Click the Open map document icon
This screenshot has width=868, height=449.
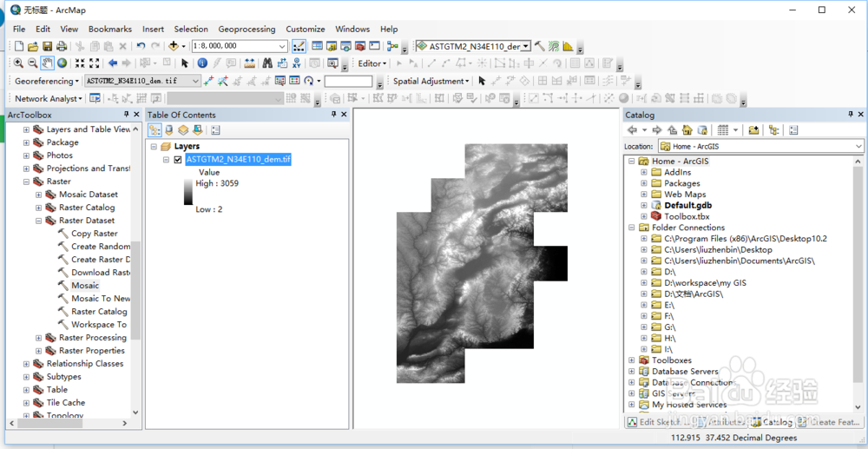pos(33,47)
